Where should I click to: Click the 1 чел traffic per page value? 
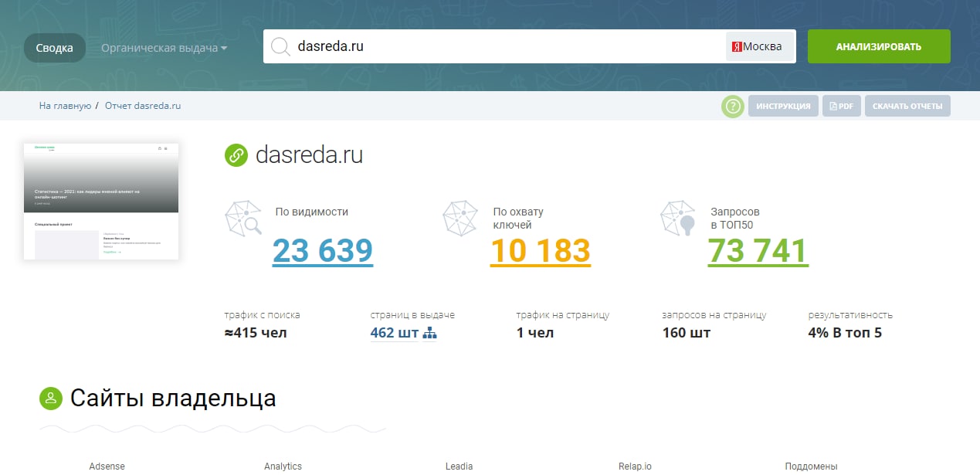click(535, 334)
